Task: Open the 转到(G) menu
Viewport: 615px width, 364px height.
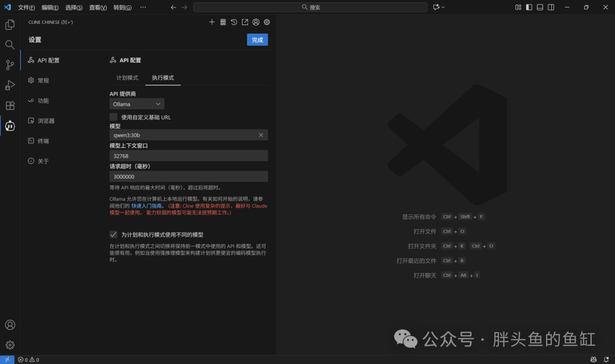Action: [x=122, y=7]
